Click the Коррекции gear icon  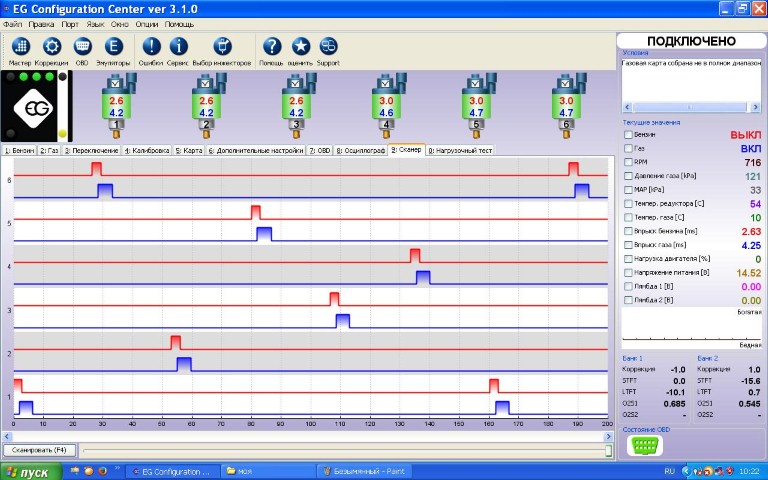[52, 47]
